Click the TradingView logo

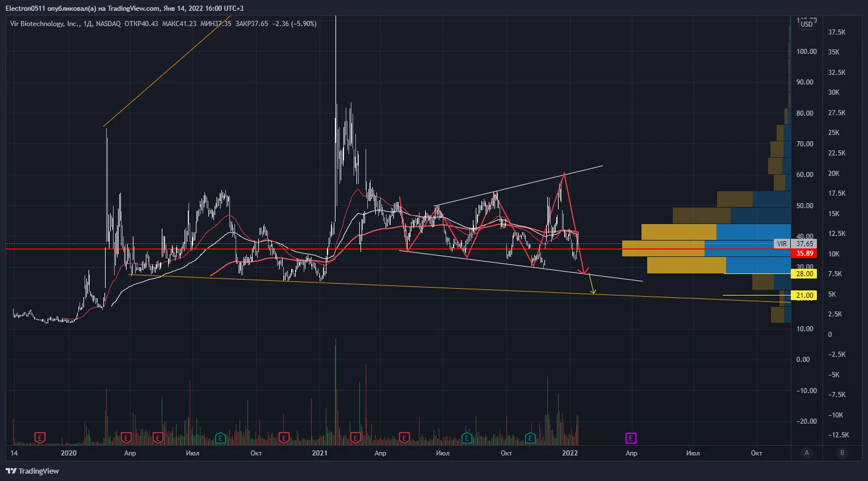[x=32, y=471]
